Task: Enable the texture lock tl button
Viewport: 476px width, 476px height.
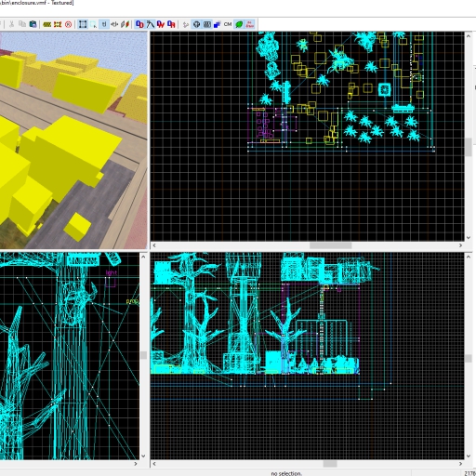Action: (104, 24)
